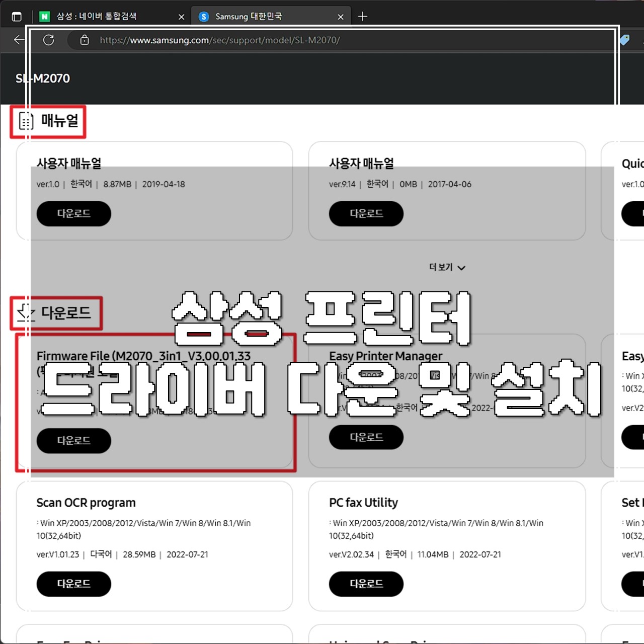View site info lock icon

pyautogui.click(x=85, y=40)
